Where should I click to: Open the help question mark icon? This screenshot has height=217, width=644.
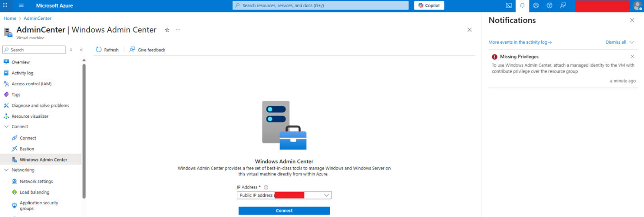tap(549, 5)
